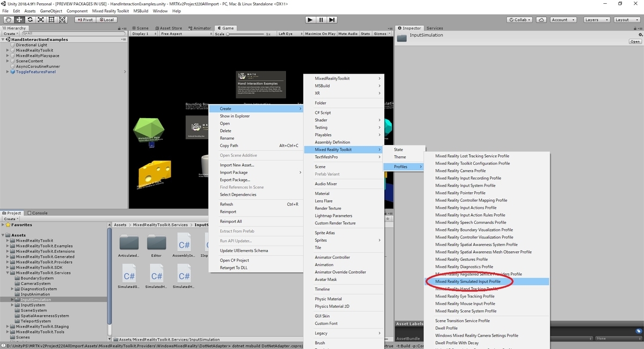This screenshot has width=644, height=349.
Task: Click the MixedRealityToolkit.Services breadcrumb
Action: 160,225
